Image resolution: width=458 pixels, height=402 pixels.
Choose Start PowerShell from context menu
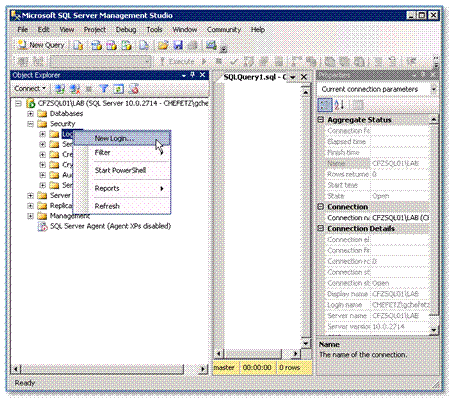point(122,170)
